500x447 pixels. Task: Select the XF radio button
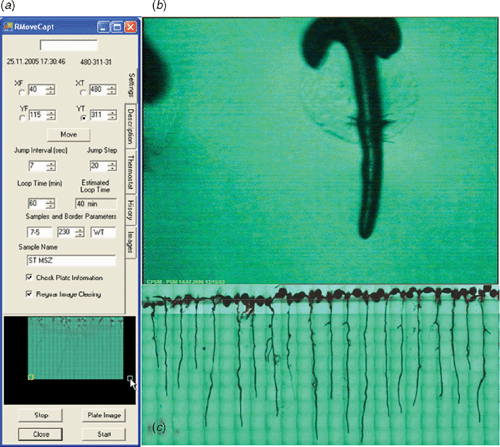(x=22, y=93)
